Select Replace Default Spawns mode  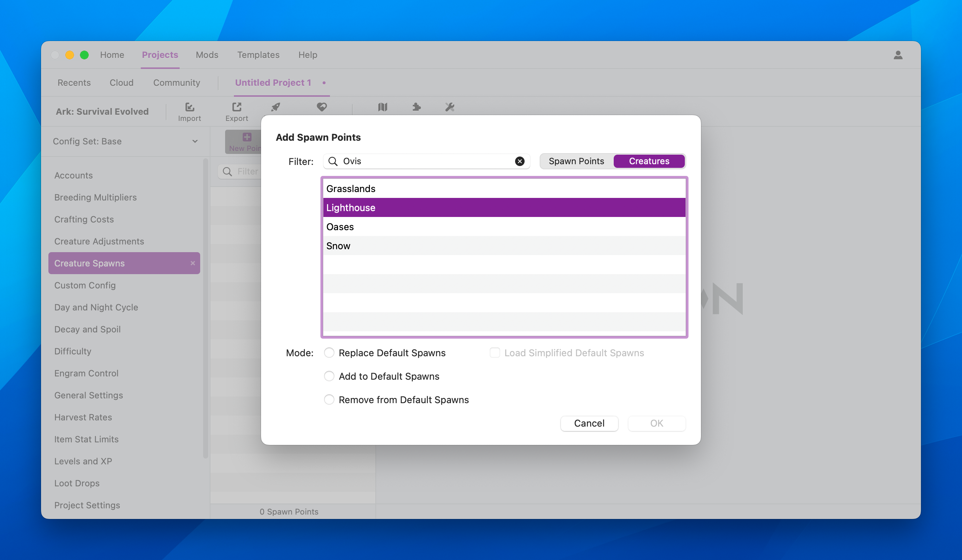329,353
